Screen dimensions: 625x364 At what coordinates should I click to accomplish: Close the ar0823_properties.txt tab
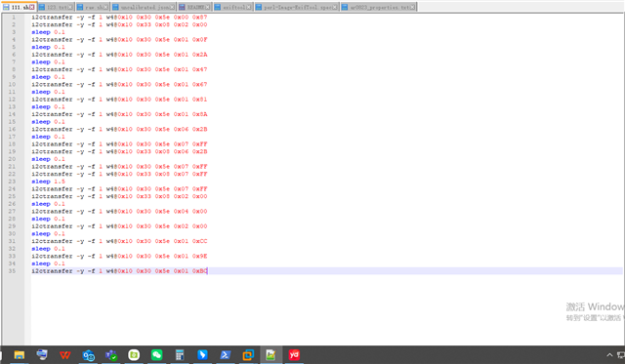(x=412, y=7)
